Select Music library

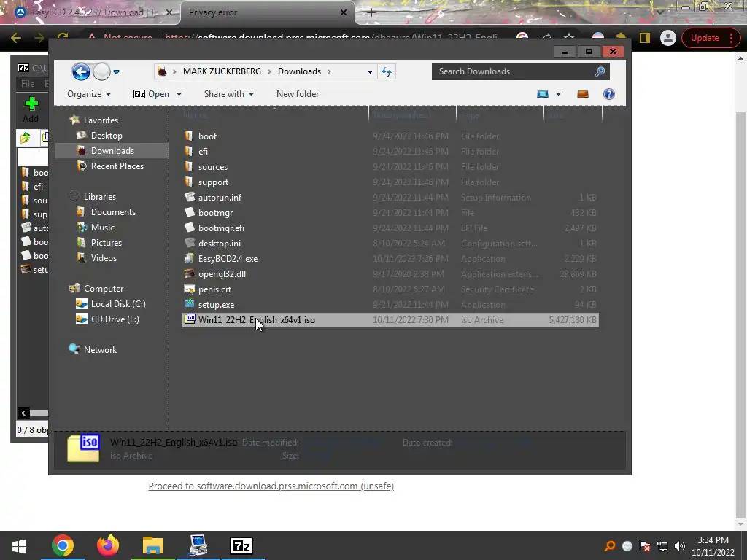click(x=103, y=227)
